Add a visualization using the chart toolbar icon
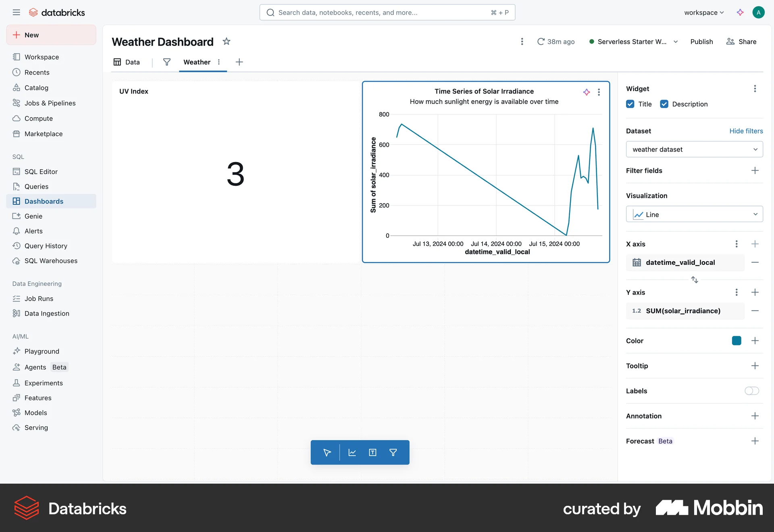This screenshot has height=532, width=774. point(352,452)
